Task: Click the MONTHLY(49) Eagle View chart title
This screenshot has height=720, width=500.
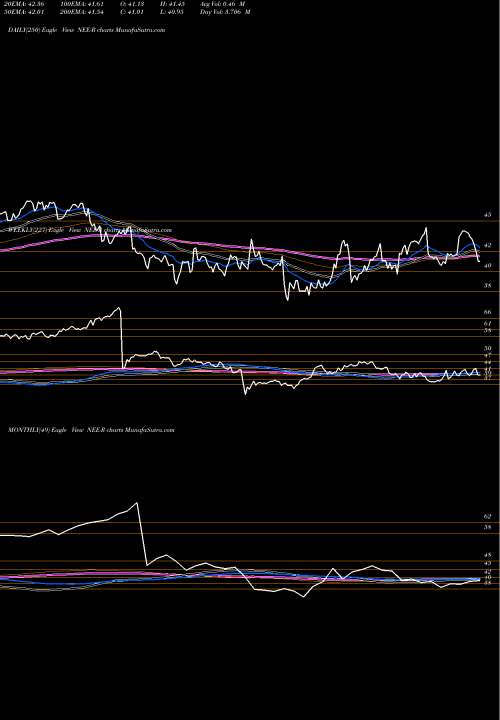Action: (91, 430)
